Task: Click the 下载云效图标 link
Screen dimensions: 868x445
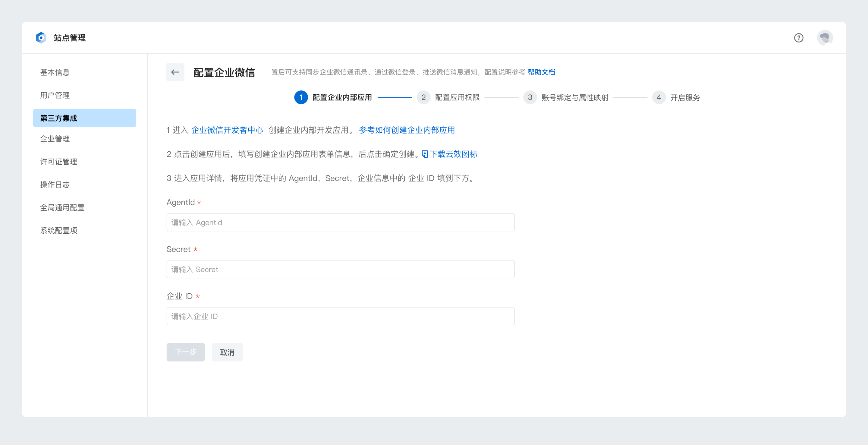Action: click(453, 154)
